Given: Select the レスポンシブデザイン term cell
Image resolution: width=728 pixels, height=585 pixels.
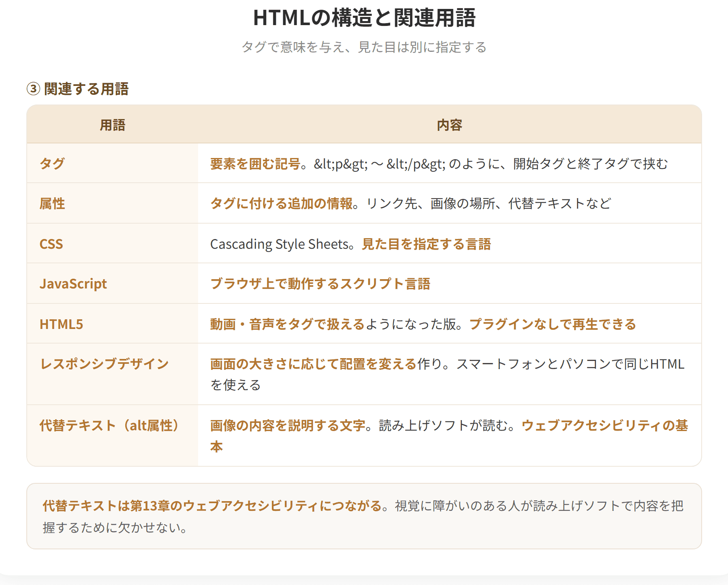Looking at the screenshot, I should [113, 374].
